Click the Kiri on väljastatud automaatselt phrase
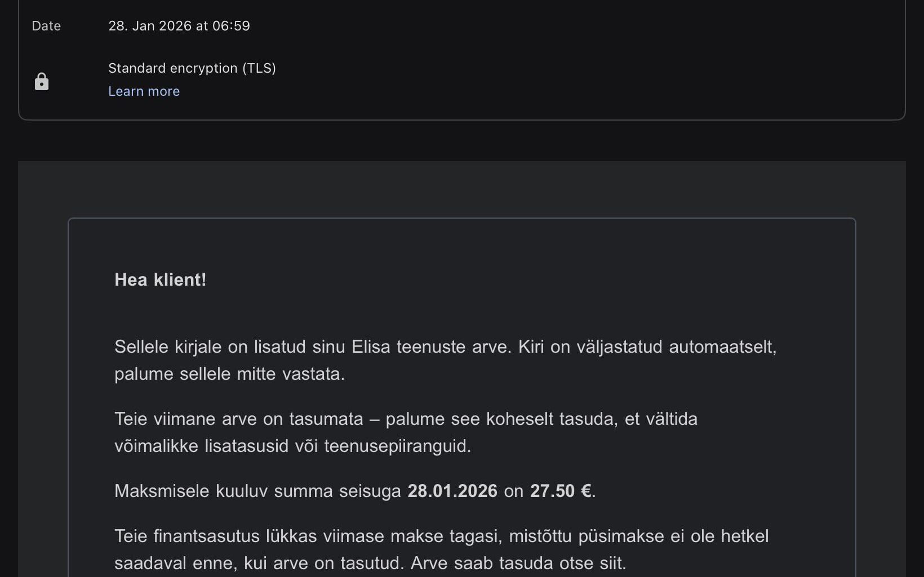924x577 pixels. [x=647, y=347]
